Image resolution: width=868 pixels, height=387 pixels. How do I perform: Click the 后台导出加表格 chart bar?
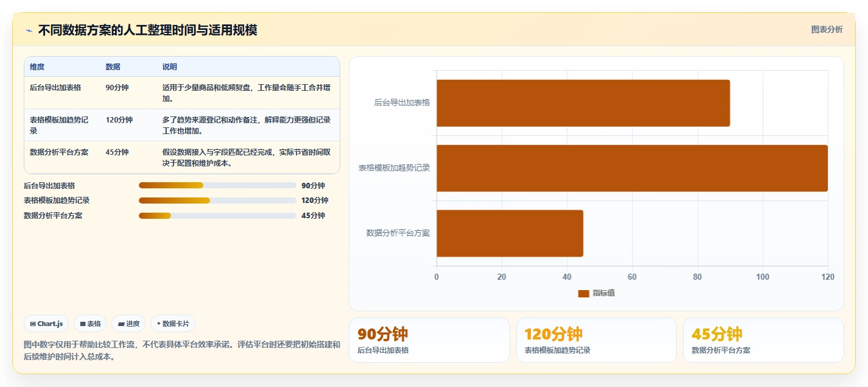click(583, 103)
